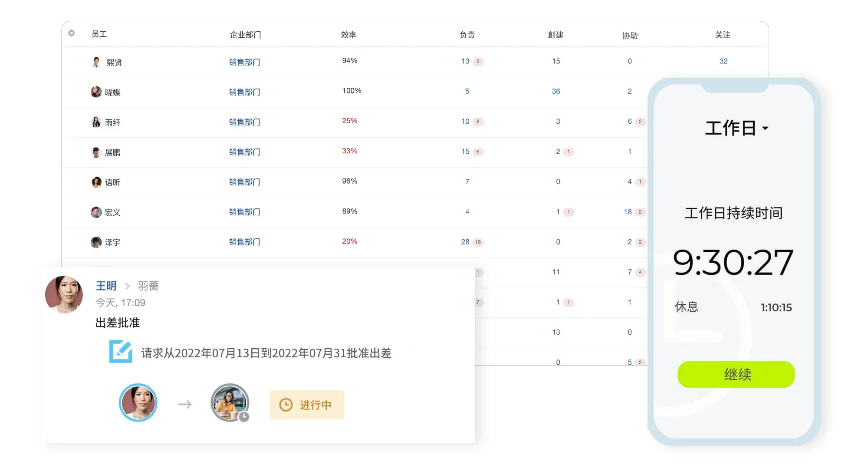Click 展鹏's avatar icon
868x475 pixels.
point(96,152)
